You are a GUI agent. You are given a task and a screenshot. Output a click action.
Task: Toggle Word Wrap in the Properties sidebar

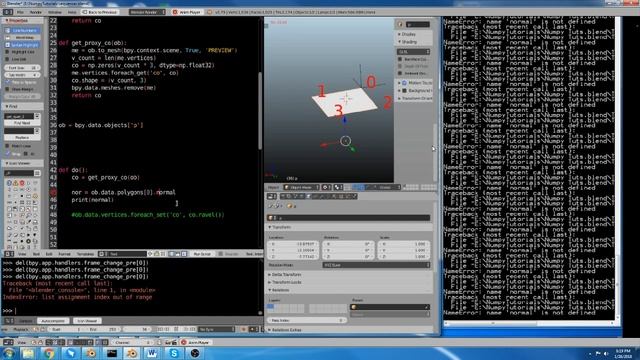tap(22, 38)
